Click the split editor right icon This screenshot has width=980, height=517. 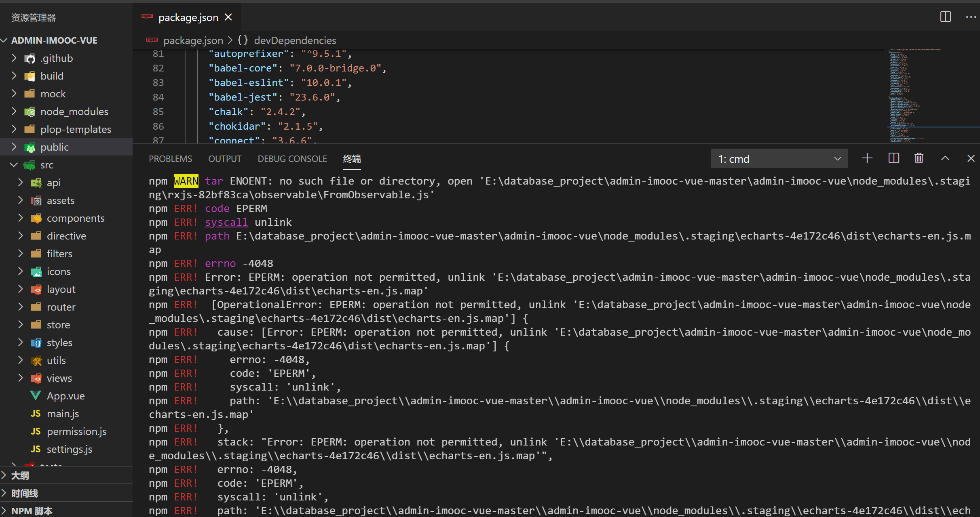point(945,17)
